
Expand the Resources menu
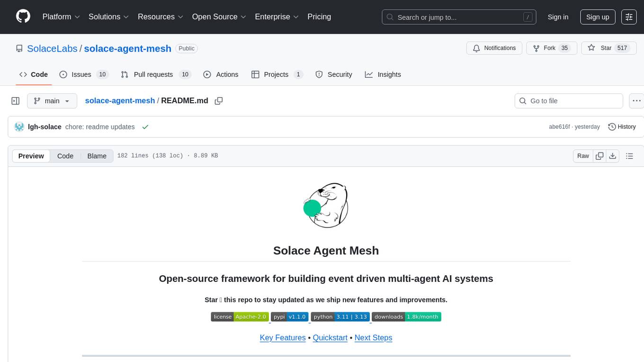pos(161,17)
